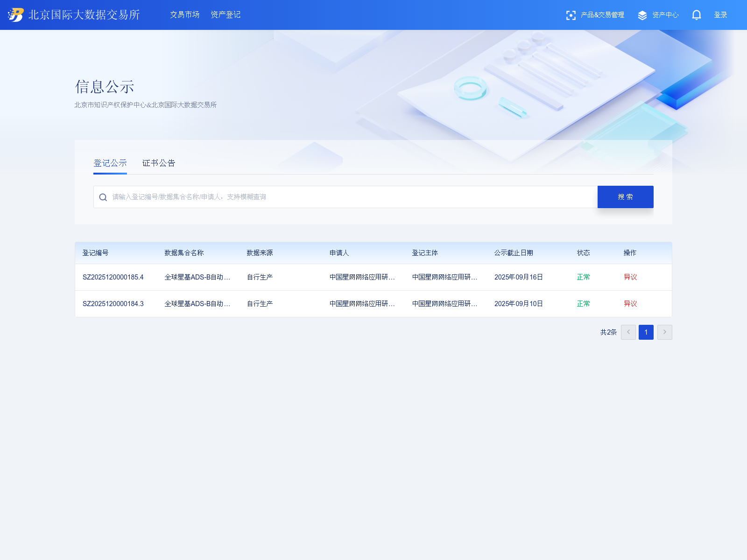Click 登记主体 column header

click(425, 253)
